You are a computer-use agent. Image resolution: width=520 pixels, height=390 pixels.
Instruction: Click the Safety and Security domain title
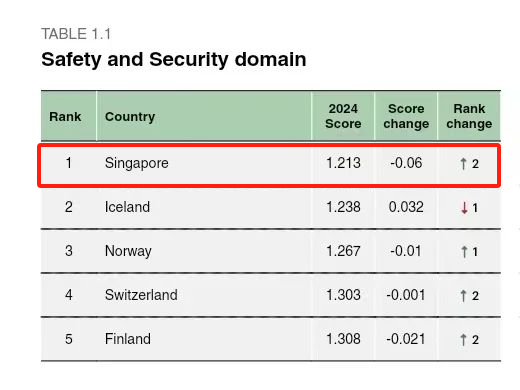pos(174,60)
